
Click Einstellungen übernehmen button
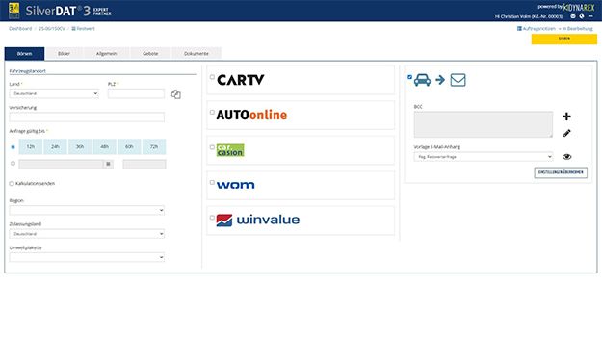pyautogui.click(x=561, y=172)
